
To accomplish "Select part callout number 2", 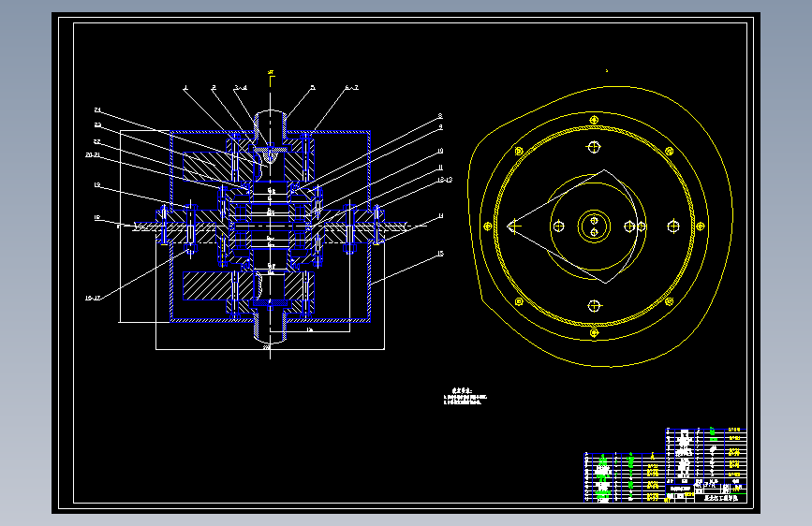I will (x=214, y=87).
